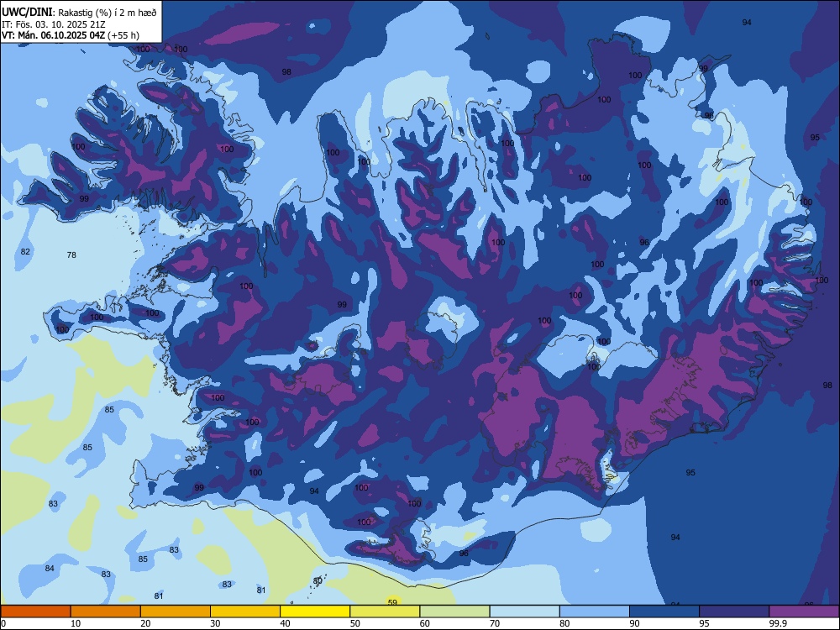Click the legend tick label 20

point(145,623)
